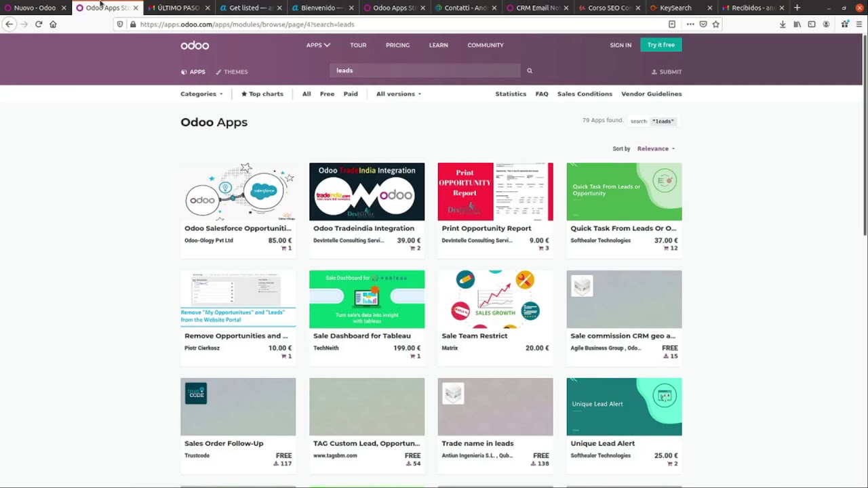Open the Firefox hamburger menu
The width and height of the screenshot is (868, 488).
click(x=859, y=24)
